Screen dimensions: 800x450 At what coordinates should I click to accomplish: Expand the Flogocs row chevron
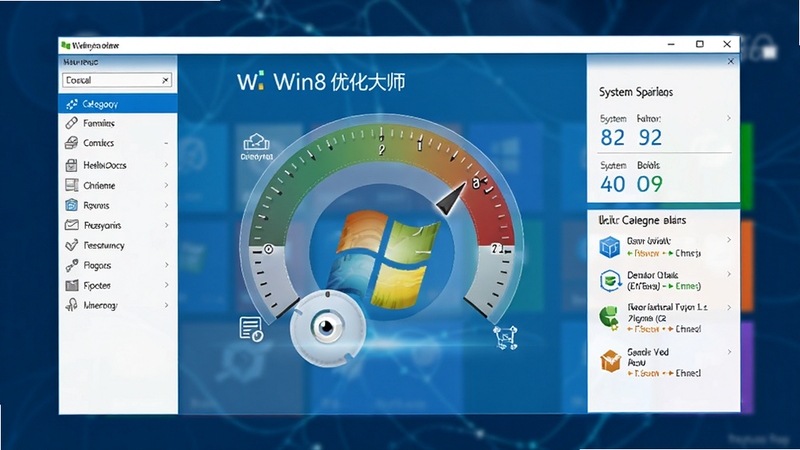pos(166,265)
